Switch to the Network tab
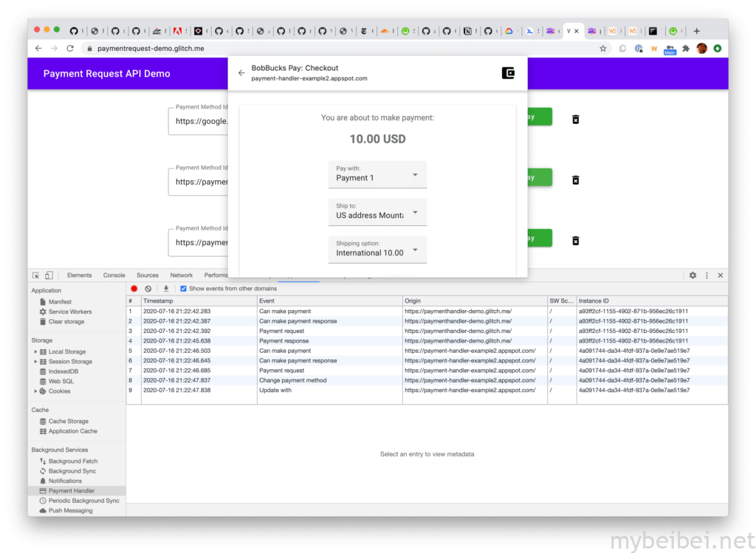Viewport: 756px width, 553px height. (x=181, y=275)
